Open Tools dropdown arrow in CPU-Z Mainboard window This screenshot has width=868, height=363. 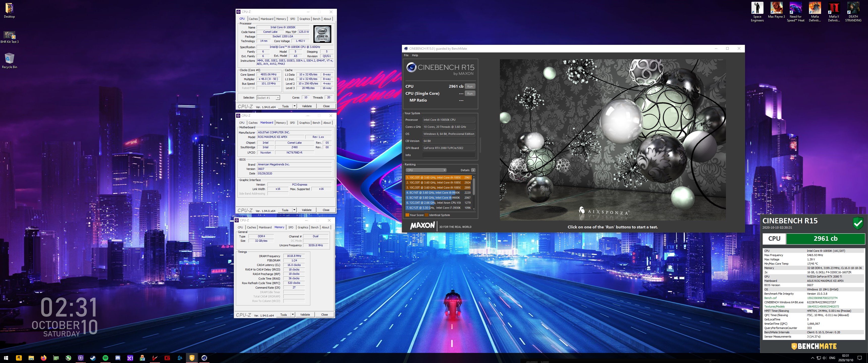(294, 210)
